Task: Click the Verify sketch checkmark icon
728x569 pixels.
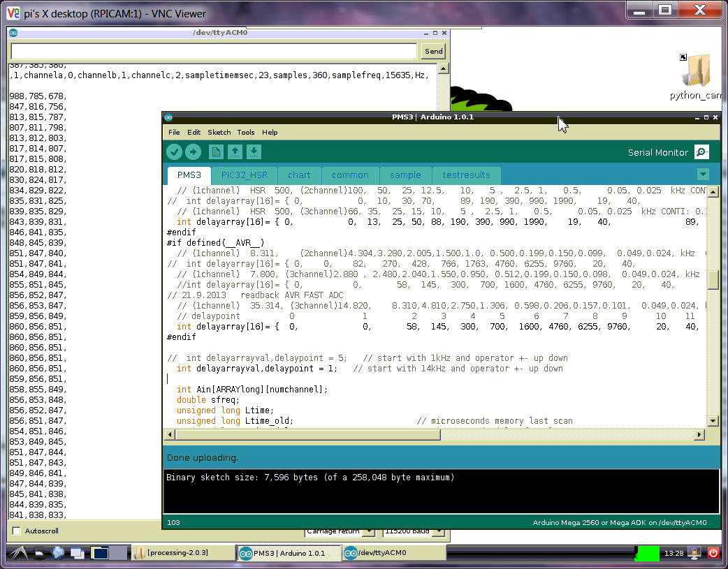Action: [x=175, y=152]
